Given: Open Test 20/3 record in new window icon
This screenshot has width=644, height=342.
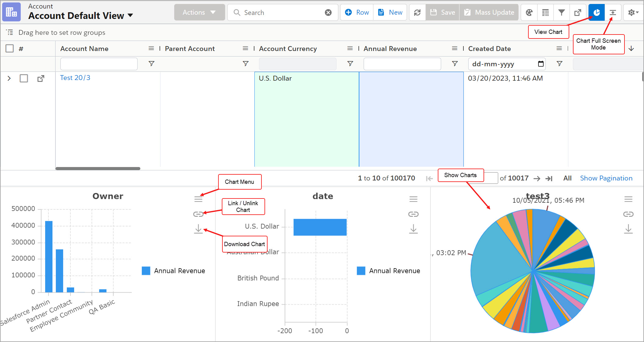Looking at the screenshot, I should [x=41, y=78].
